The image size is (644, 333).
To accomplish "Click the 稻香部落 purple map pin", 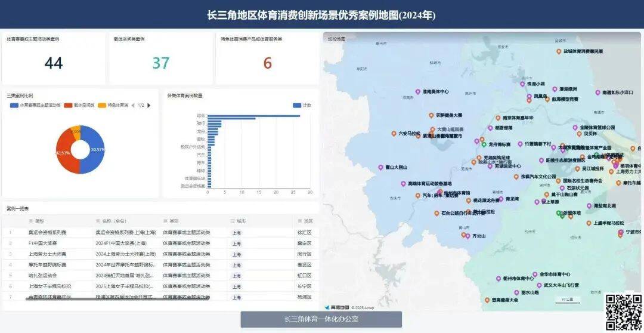I will coord(490,128).
